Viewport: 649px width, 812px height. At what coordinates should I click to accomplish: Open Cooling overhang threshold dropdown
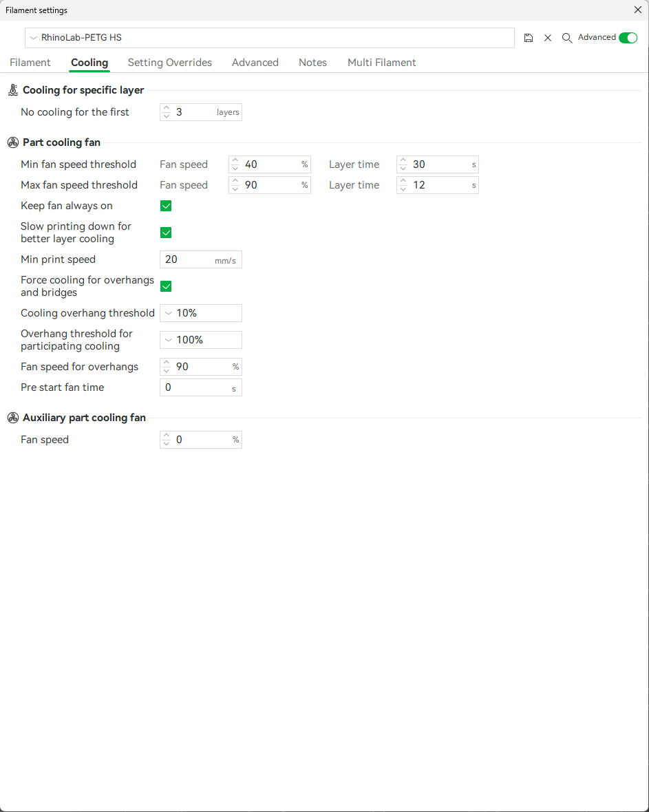click(167, 313)
